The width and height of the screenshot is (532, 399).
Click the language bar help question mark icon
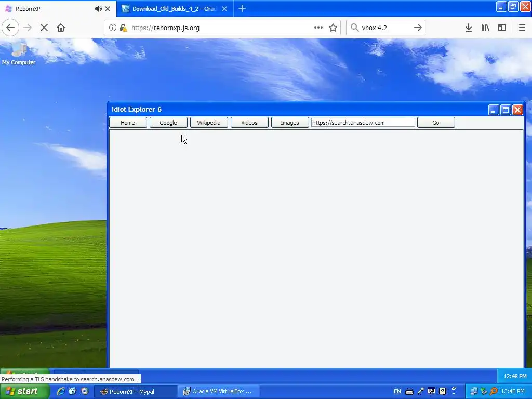click(443, 392)
